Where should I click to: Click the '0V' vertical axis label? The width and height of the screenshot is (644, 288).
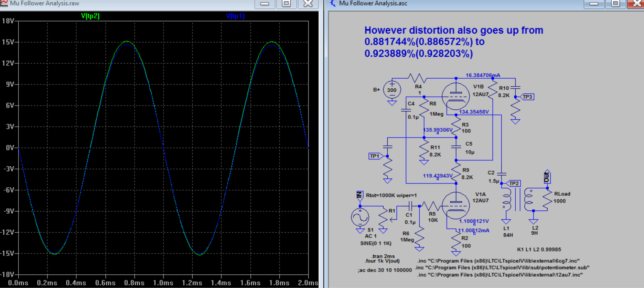[10, 148]
